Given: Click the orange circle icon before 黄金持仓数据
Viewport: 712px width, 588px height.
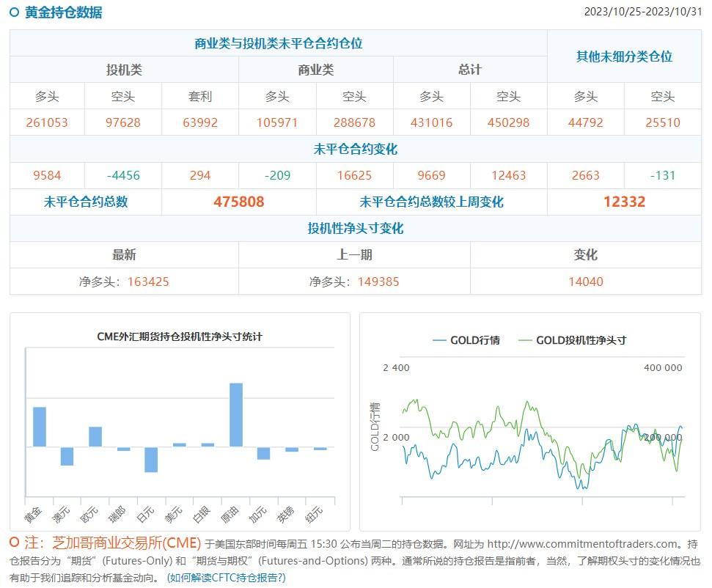Looking at the screenshot, I should point(12,12).
